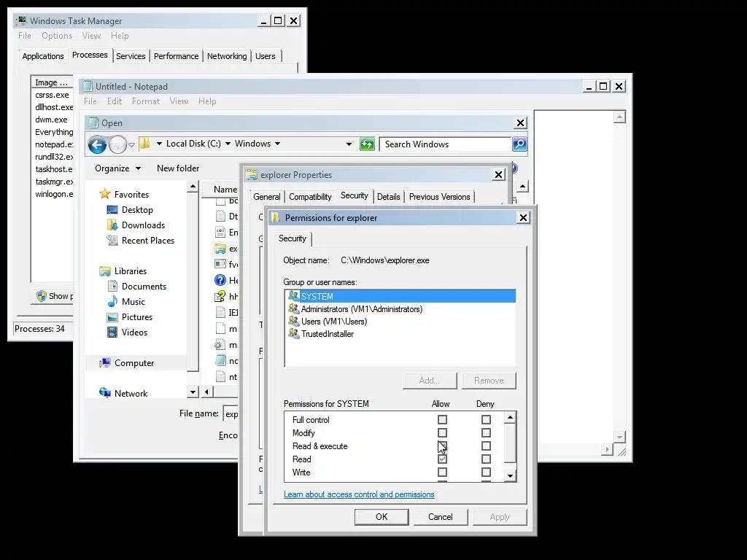Click the Notepad title bar icon
This screenshot has width=747, height=560.
88,86
